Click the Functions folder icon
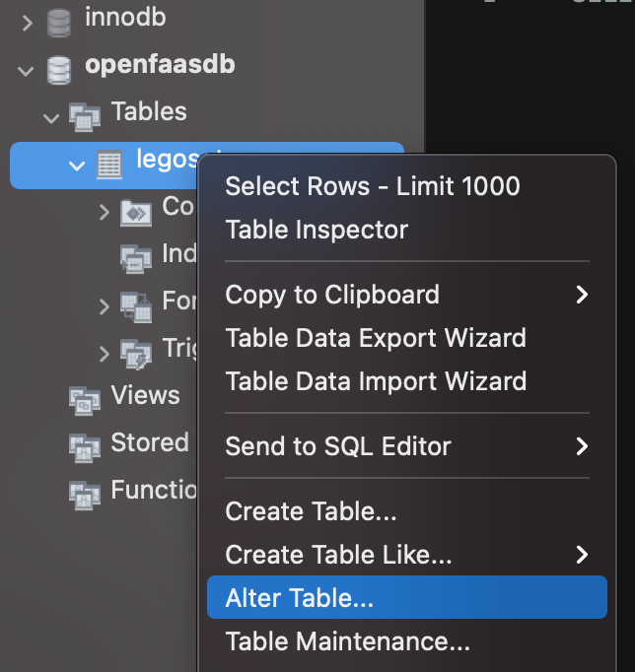The height and width of the screenshot is (672, 635). (85, 493)
